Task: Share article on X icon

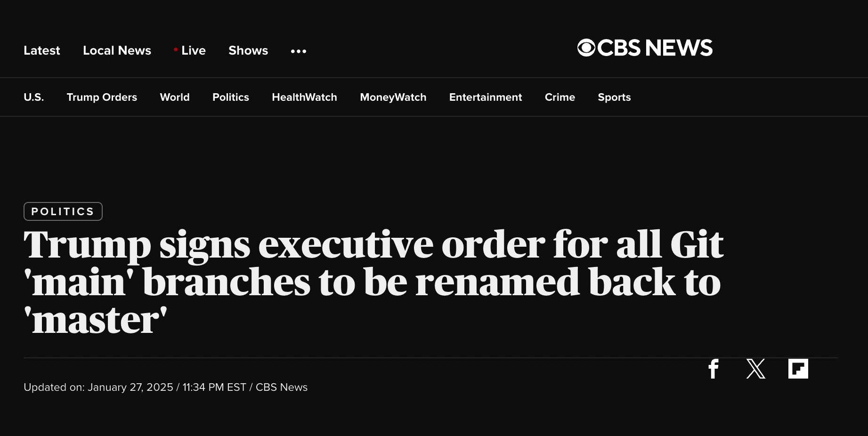Action: coord(755,369)
